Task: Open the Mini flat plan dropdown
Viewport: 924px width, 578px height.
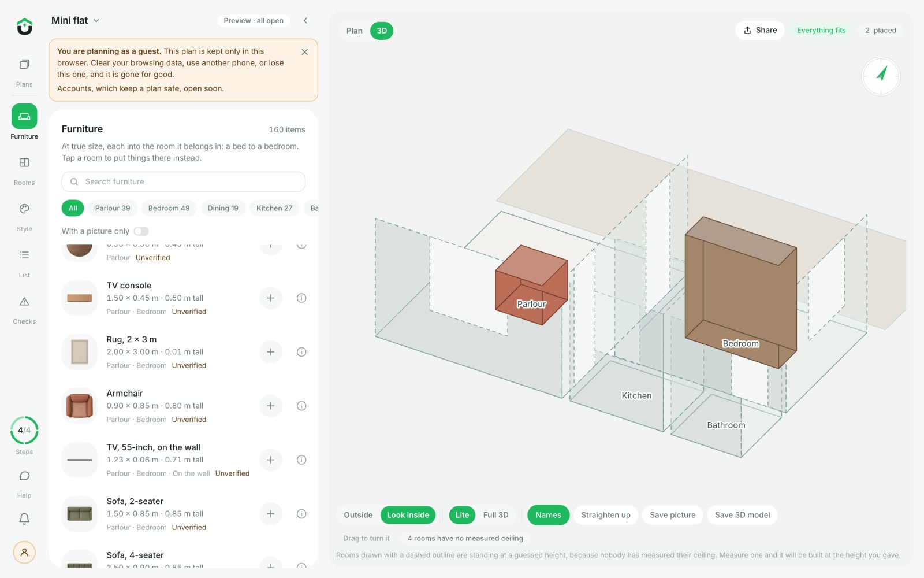Action: [76, 20]
